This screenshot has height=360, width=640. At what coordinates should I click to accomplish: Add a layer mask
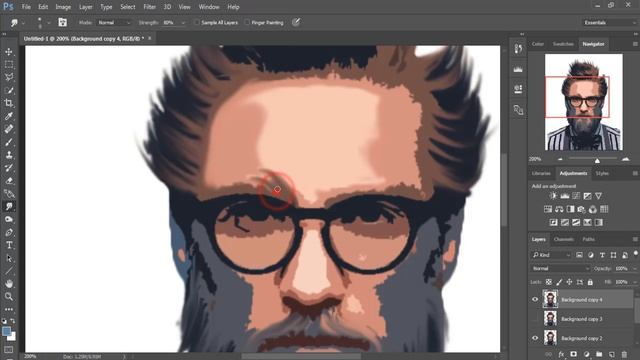pyautogui.click(x=573, y=354)
